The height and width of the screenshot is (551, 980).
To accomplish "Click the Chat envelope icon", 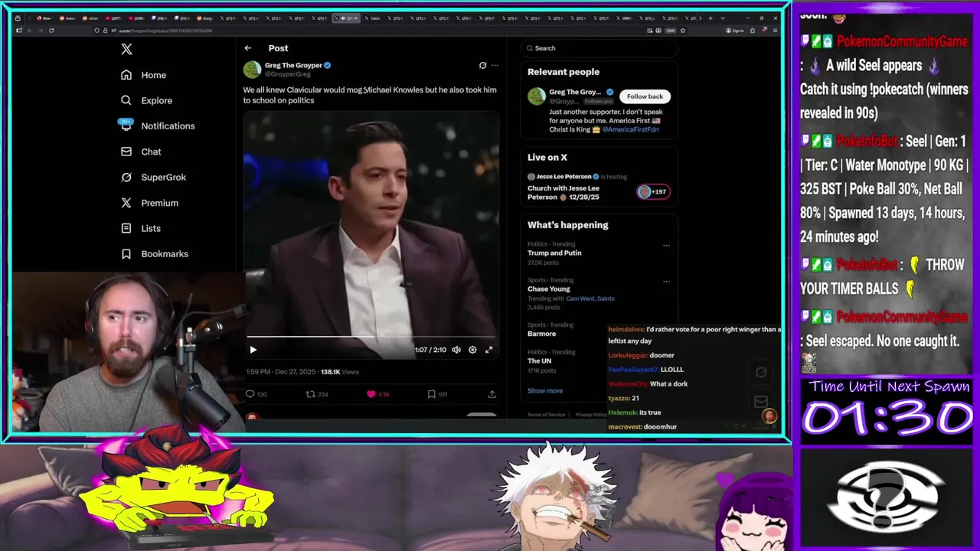I will click(x=126, y=152).
